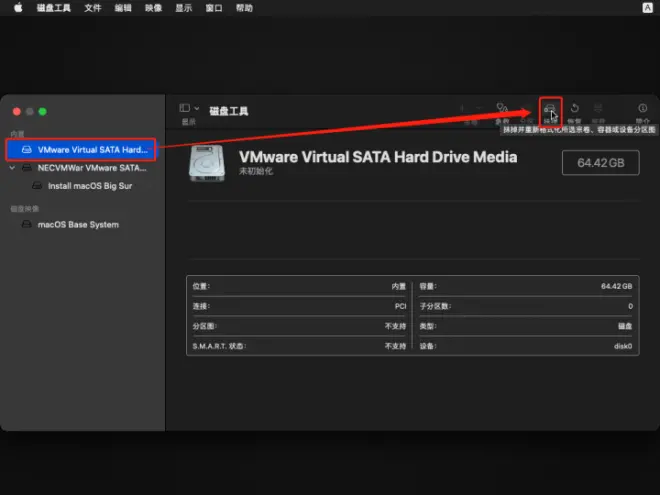The width and height of the screenshot is (660, 495).
Task: Click the add volume plus icon
Action: (462, 108)
